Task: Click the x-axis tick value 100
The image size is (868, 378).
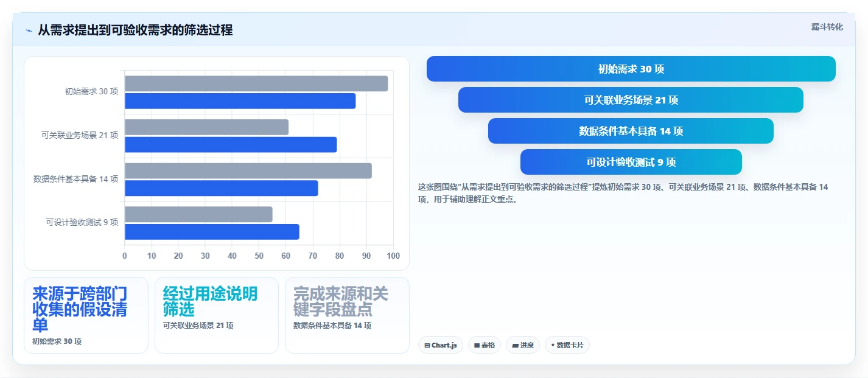Action: (x=393, y=256)
